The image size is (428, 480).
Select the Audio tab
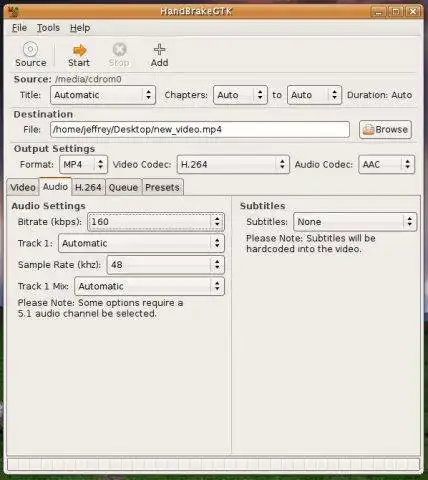pos(55,187)
